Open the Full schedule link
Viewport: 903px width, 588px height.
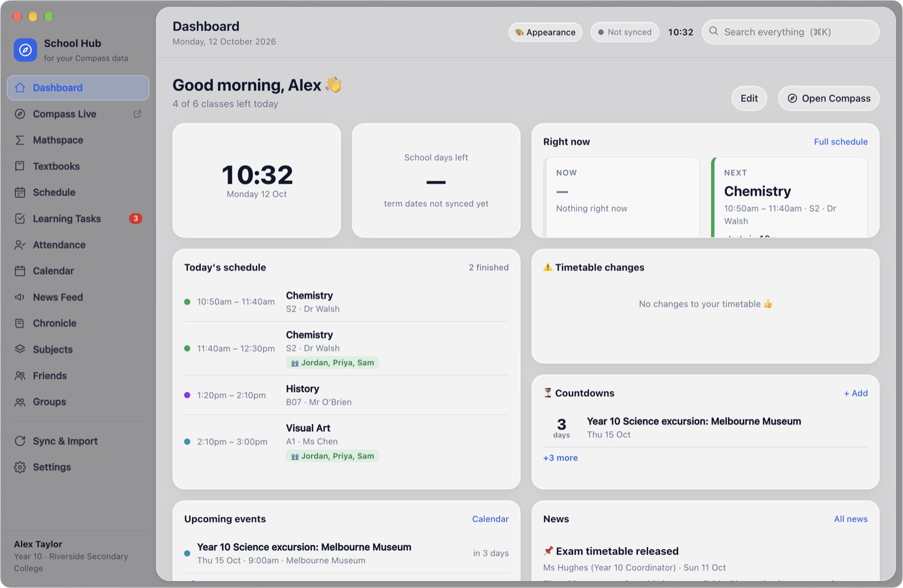[x=840, y=142]
